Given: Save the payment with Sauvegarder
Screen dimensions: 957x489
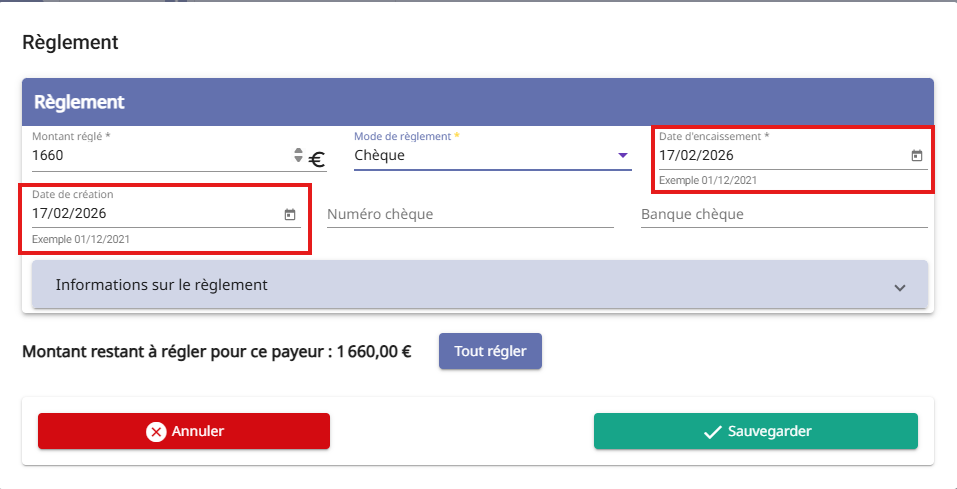Looking at the screenshot, I should [755, 431].
